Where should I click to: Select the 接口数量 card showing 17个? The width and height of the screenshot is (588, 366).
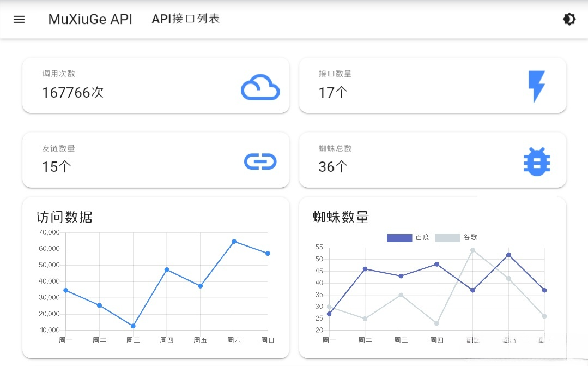(432, 85)
